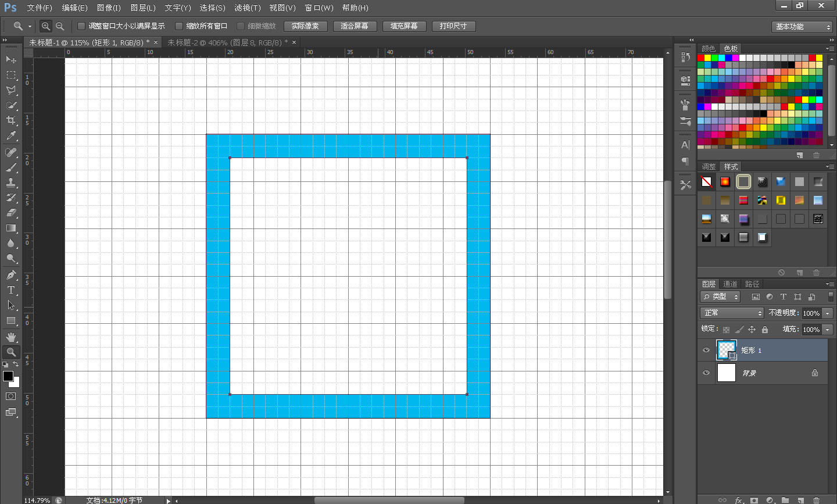Image resolution: width=837 pixels, height=504 pixels.
Task: Expand the opacity 不透明度 dropdown arrow
Action: (828, 313)
